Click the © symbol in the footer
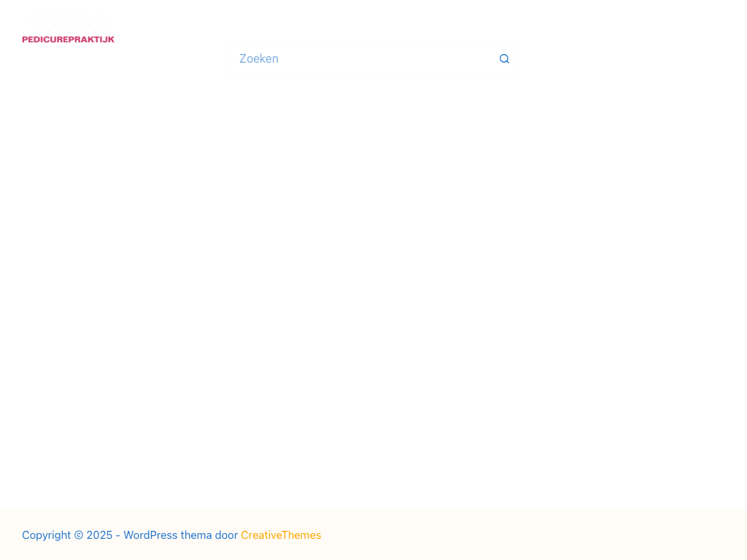The height and width of the screenshot is (560, 747). click(79, 535)
